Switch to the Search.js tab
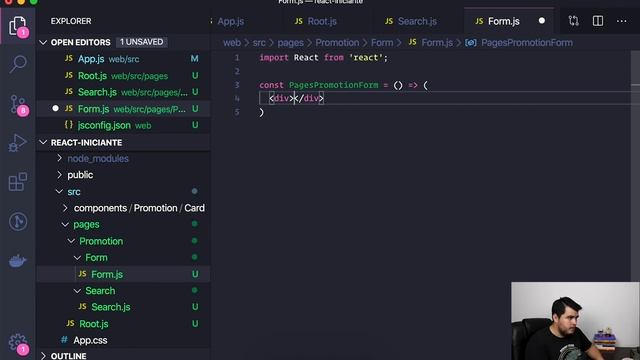Viewport: 640px width, 360px height. coord(417,21)
